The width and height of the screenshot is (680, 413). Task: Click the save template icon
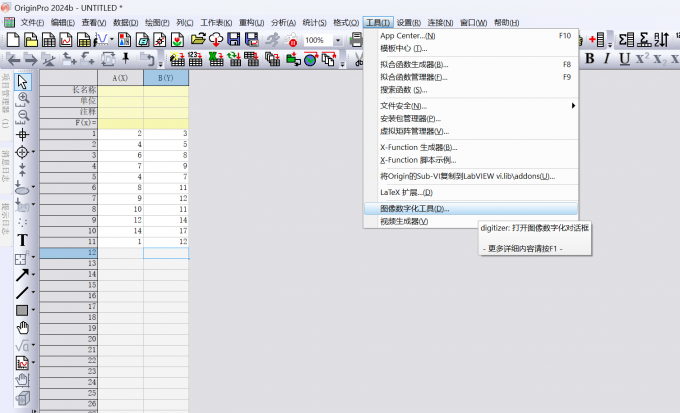[252, 40]
